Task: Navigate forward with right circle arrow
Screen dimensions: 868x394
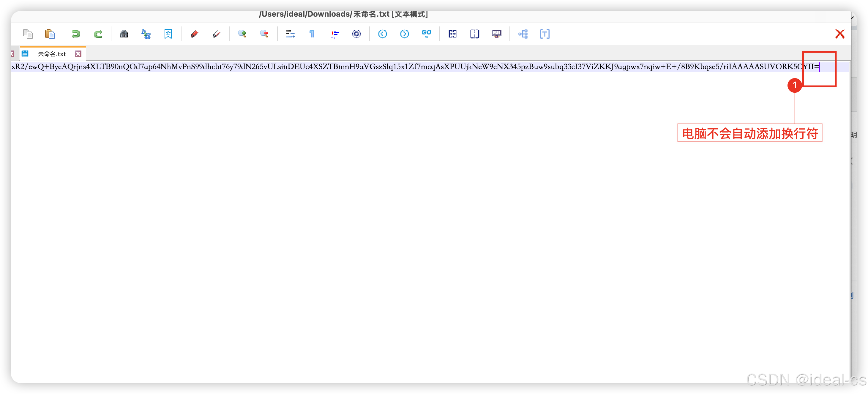Action: (404, 34)
